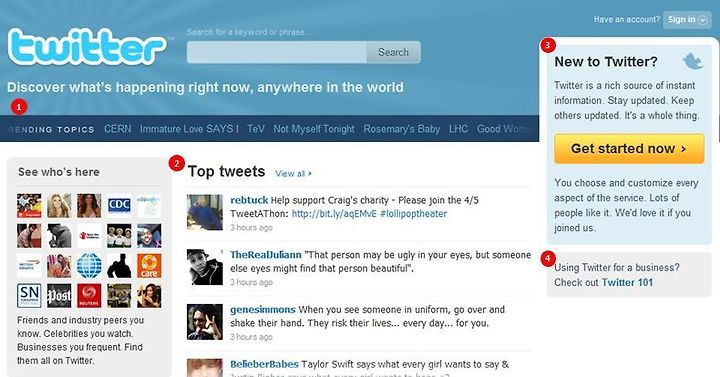
Task: Click the blue bird icon beside New to Twitter
Action: [693, 61]
